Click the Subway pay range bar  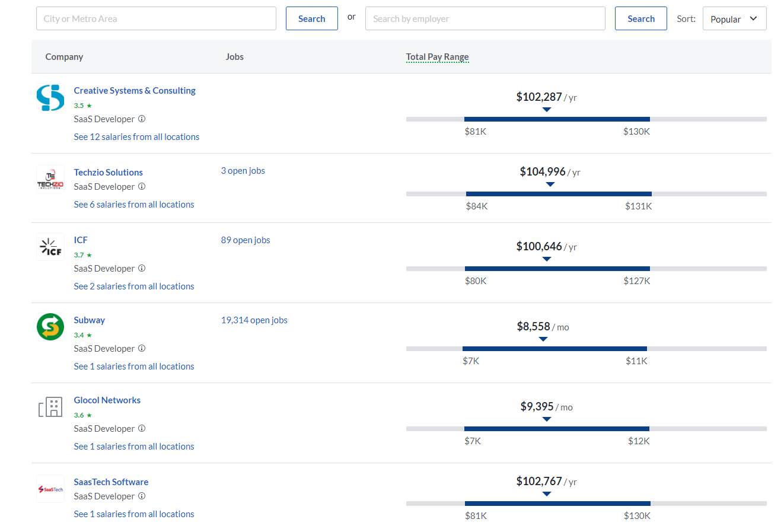586,349
